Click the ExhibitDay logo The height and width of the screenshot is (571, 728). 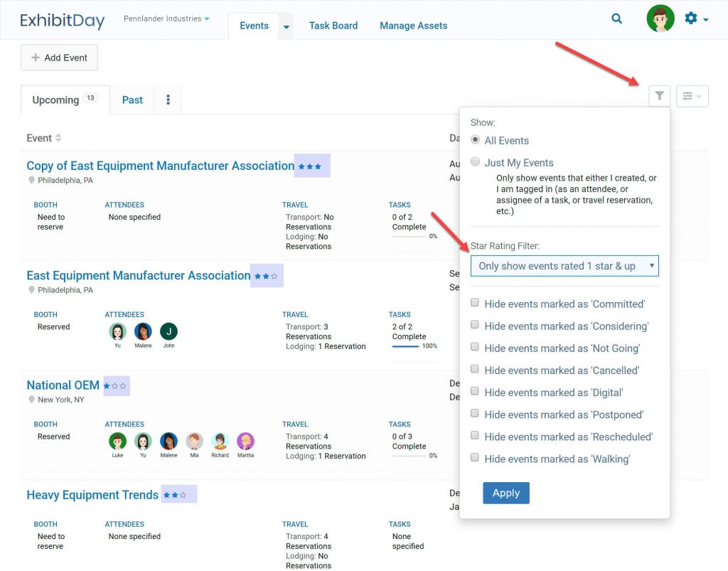[x=62, y=20]
